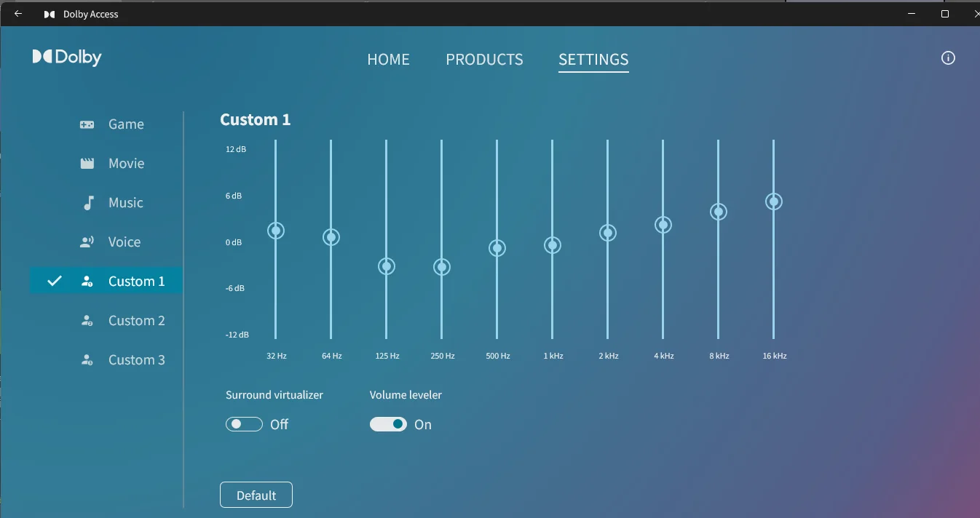Click the 16 kHz slider handle

point(774,202)
